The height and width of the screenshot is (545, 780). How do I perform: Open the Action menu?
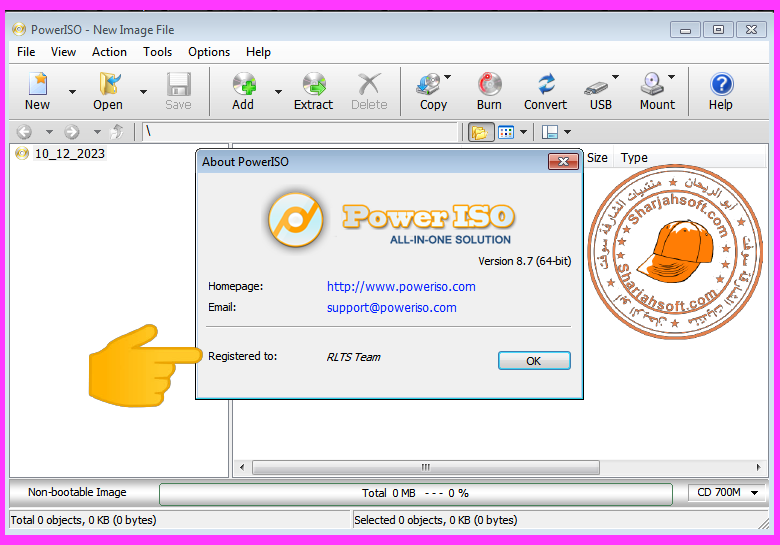(x=109, y=52)
